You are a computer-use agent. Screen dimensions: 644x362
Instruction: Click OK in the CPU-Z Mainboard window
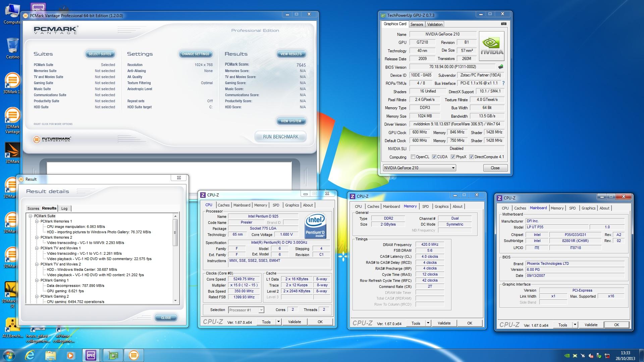tap(616, 325)
